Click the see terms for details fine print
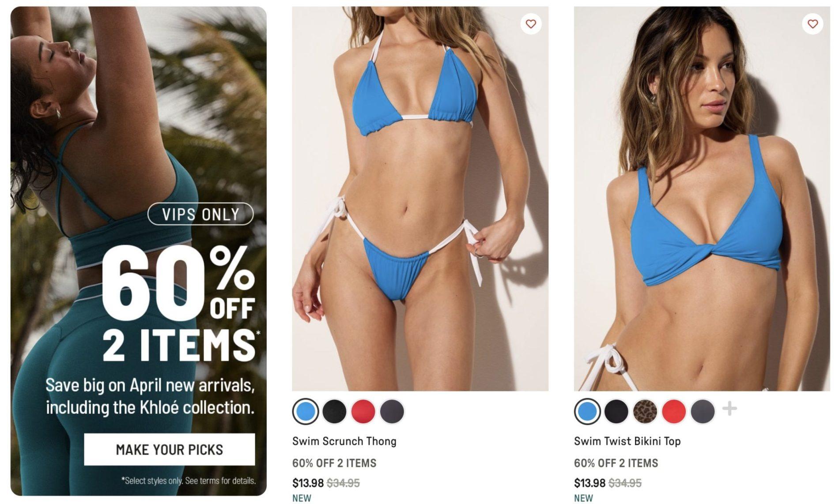This screenshot has width=839, height=504. click(220, 481)
